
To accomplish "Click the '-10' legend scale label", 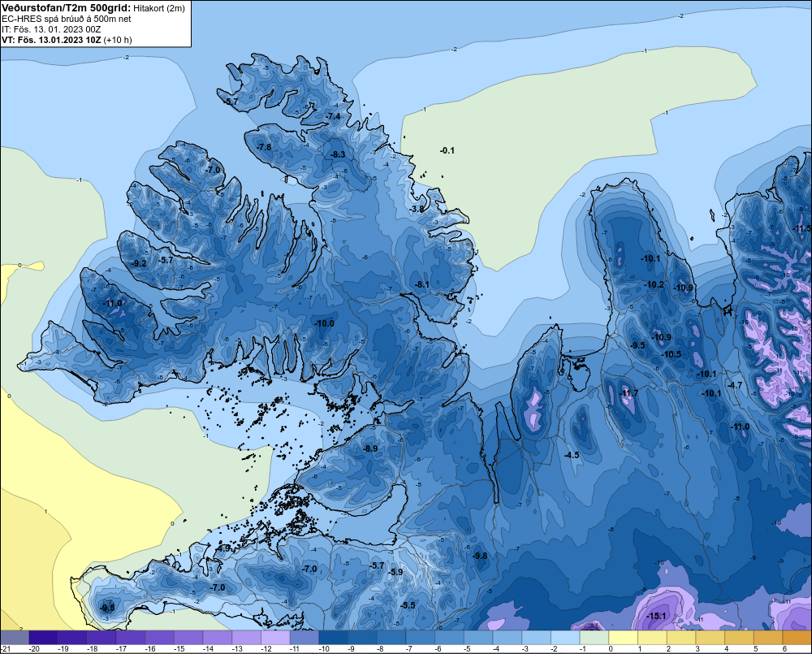I will pos(324,649).
